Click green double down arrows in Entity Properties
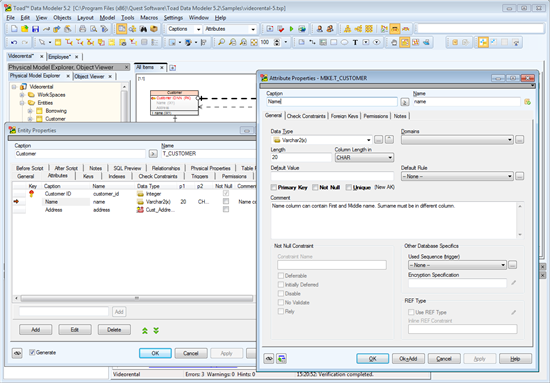The image size is (550, 383). (x=156, y=330)
